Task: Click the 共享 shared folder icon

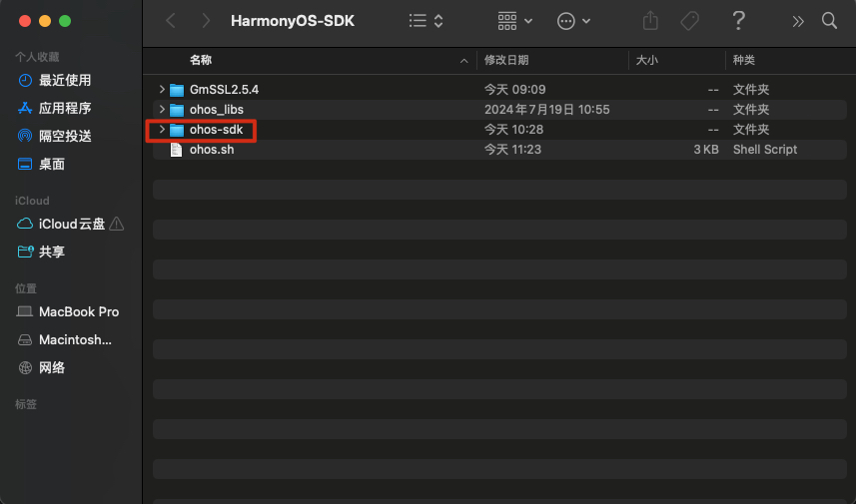Action: pos(25,252)
